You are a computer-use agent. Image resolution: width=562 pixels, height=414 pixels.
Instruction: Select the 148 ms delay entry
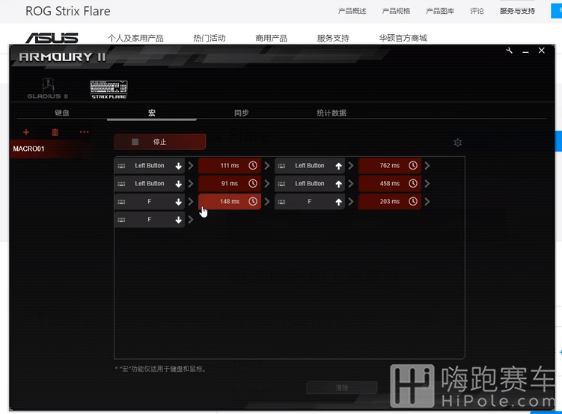click(229, 201)
